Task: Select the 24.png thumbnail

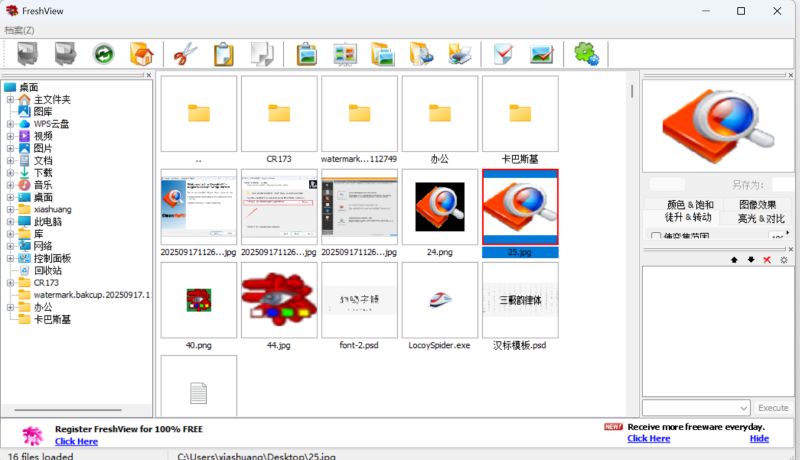Action: click(440, 207)
